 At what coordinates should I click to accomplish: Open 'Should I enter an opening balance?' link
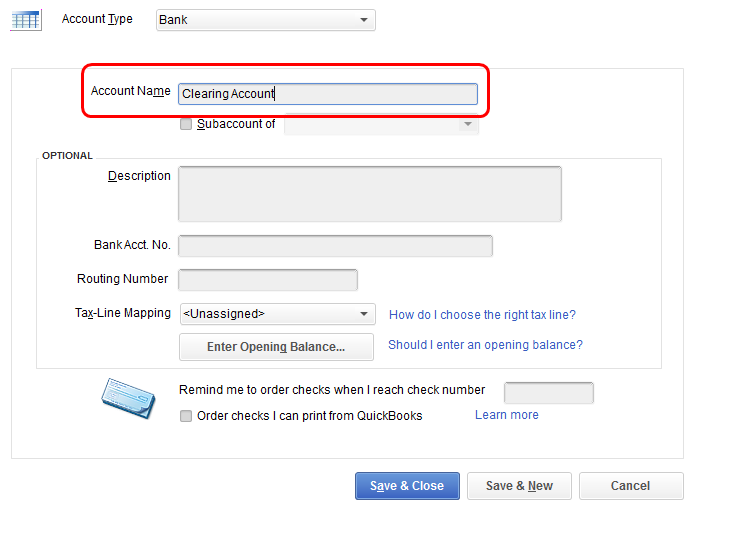tap(485, 345)
